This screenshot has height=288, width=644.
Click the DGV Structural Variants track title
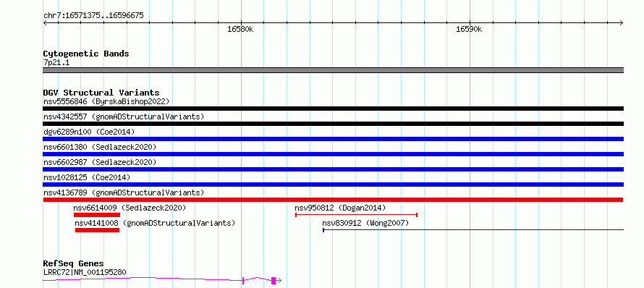[x=101, y=93]
